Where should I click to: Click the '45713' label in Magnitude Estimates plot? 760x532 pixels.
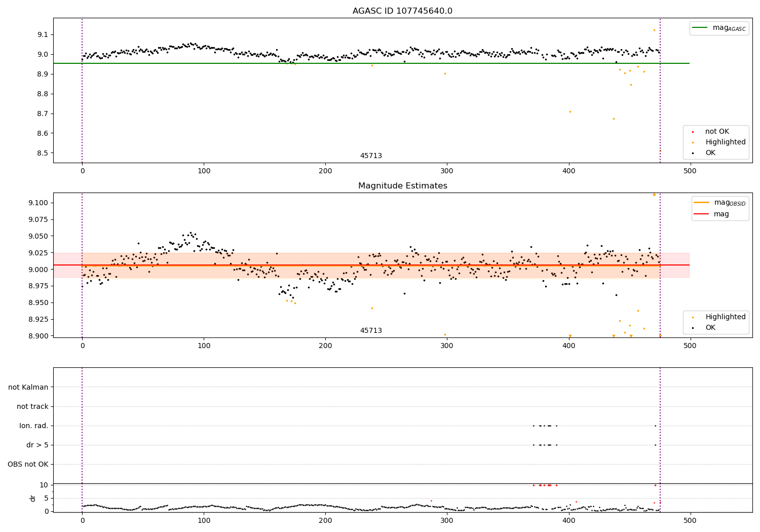coord(371,331)
